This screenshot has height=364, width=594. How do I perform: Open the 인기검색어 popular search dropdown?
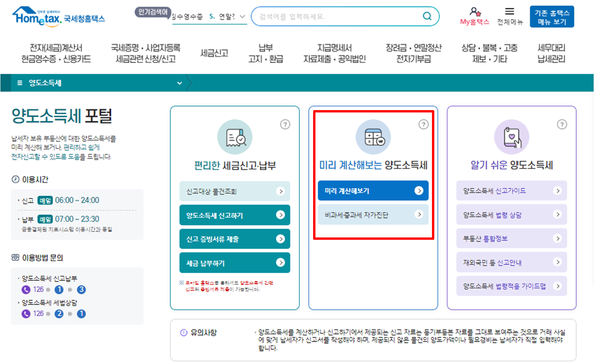tap(242, 17)
